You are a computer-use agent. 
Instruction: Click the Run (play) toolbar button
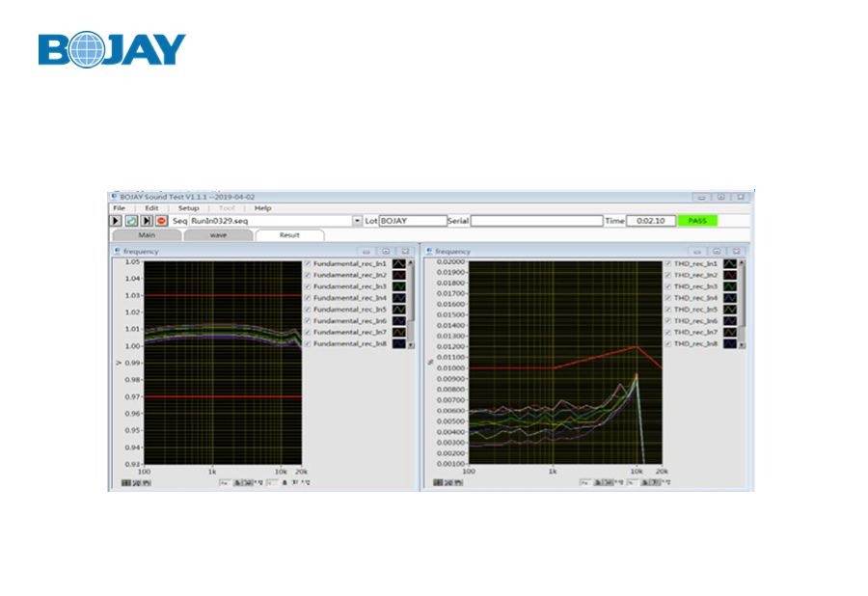(x=116, y=221)
